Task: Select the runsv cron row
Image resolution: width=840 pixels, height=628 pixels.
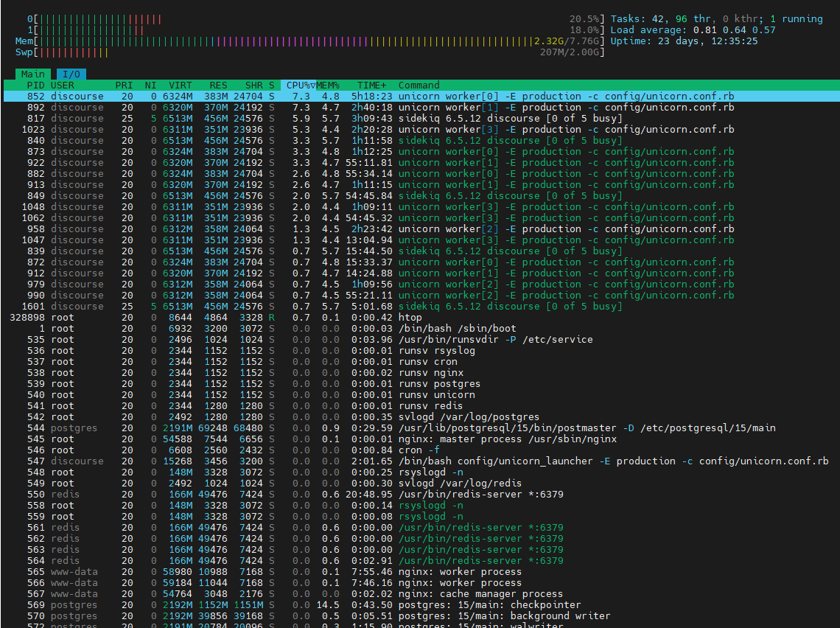Action: 420,362
